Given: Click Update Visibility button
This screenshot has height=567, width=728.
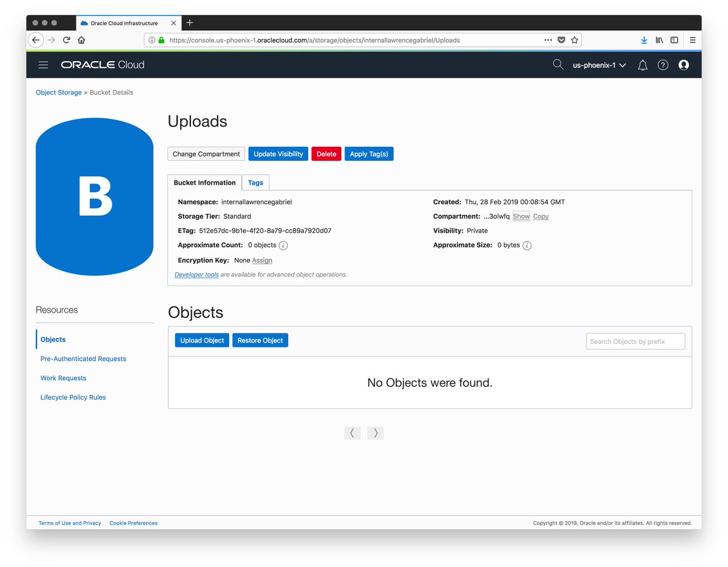Looking at the screenshot, I should (278, 154).
